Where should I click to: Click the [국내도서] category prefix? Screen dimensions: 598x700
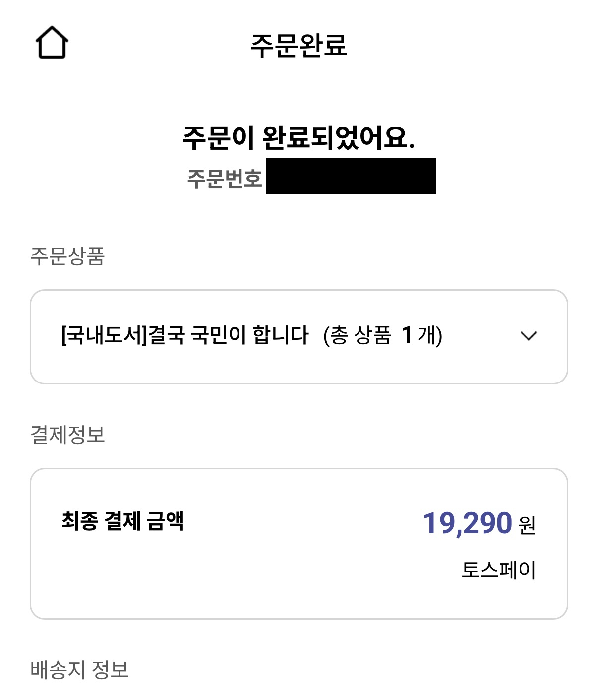click(104, 335)
